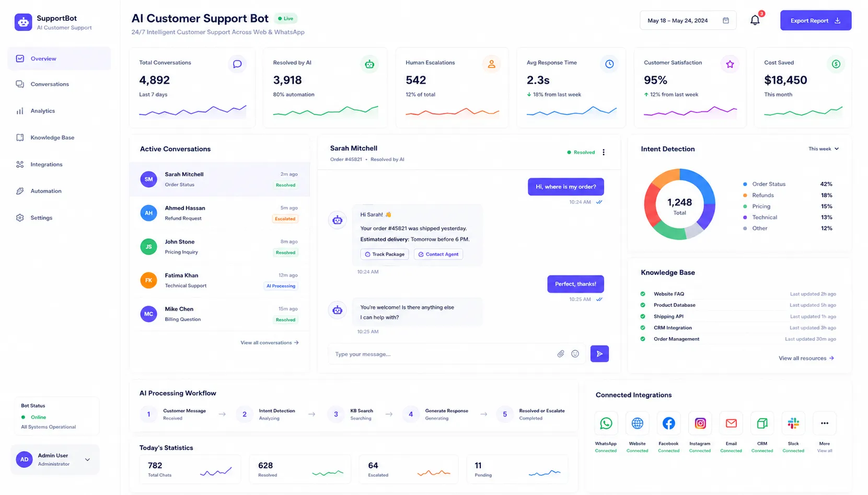868x495 pixels.
Task: Open the Email integration icon
Action: pyautogui.click(x=731, y=423)
